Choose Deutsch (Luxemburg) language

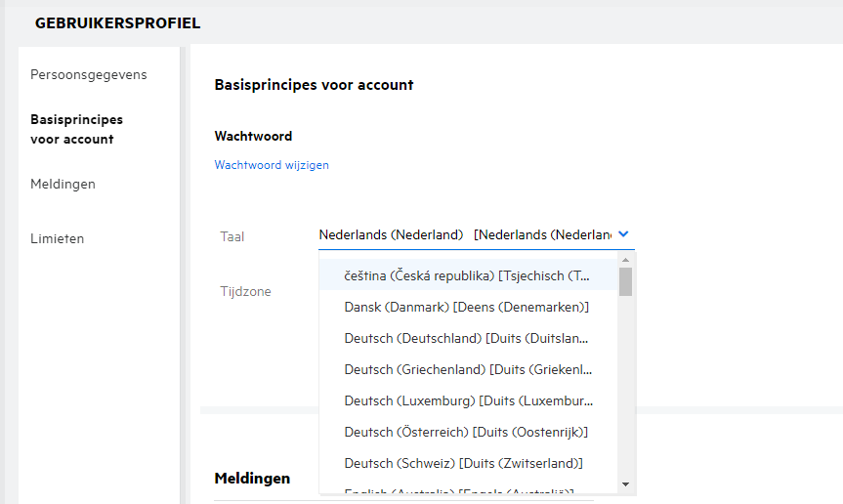(x=468, y=400)
